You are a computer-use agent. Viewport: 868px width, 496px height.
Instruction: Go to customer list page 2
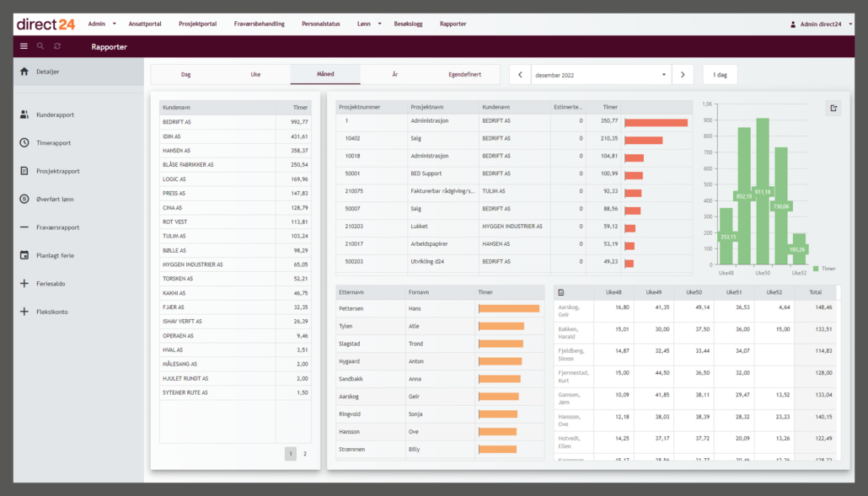305,453
